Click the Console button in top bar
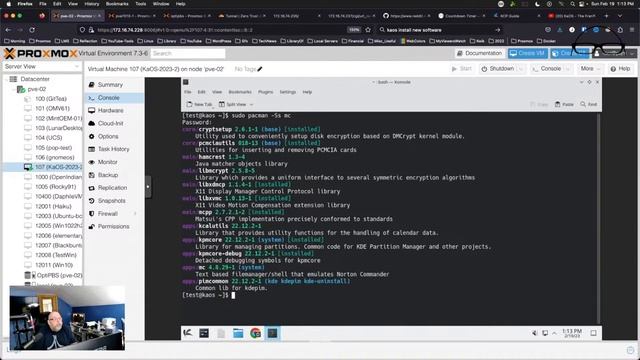 (547, 69)
